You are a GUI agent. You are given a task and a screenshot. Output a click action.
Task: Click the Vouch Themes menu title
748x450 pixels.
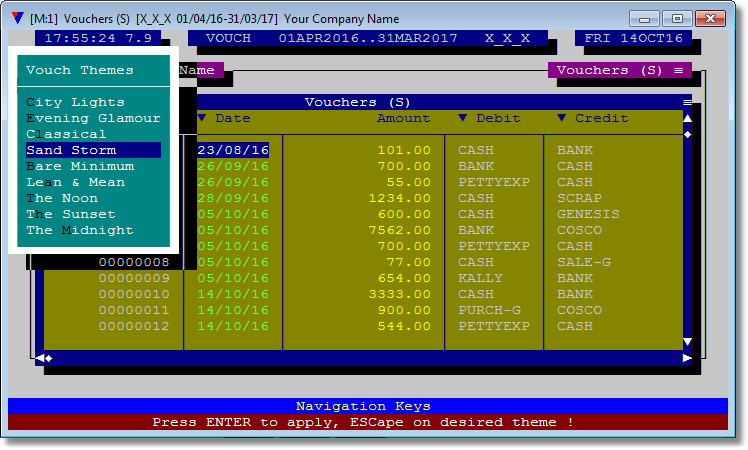pyautogui.click(x=80, y=70)
